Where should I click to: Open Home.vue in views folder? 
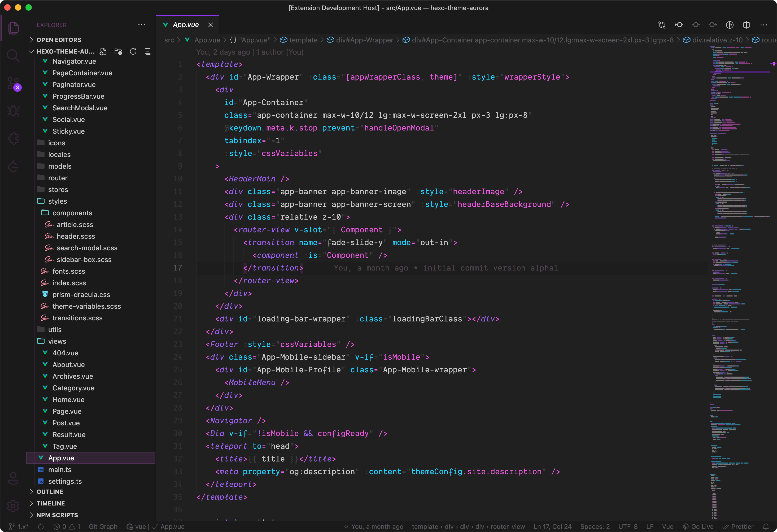click(91, 399)
